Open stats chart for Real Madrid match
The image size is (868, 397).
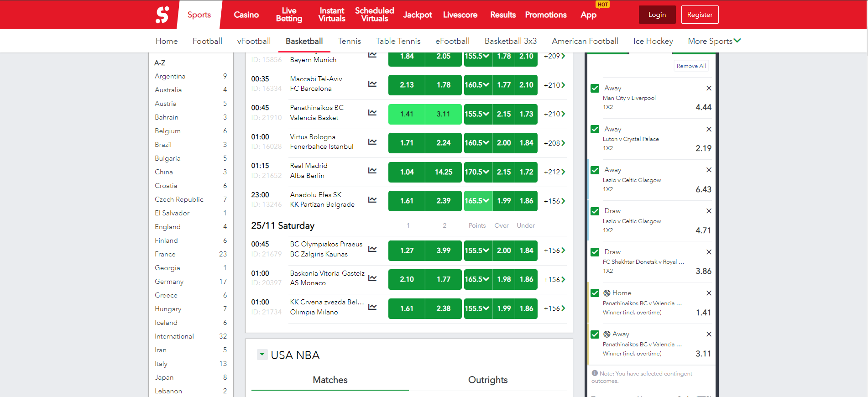372,171
